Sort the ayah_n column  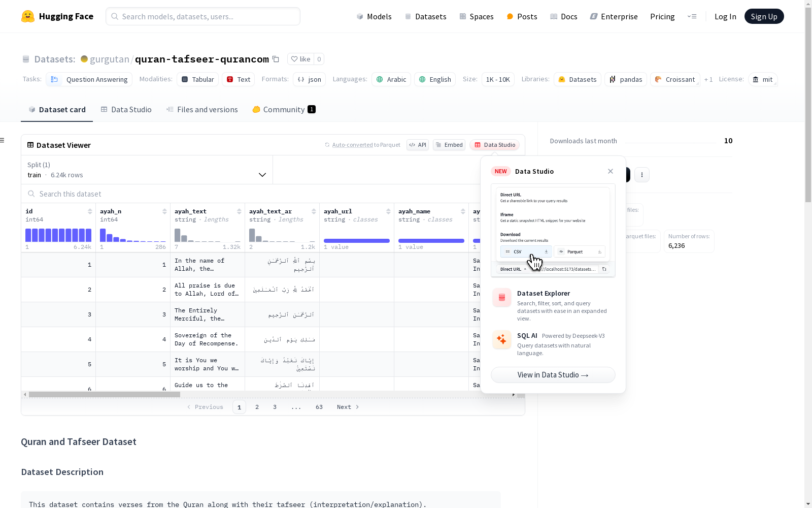[x=164, y=211]
